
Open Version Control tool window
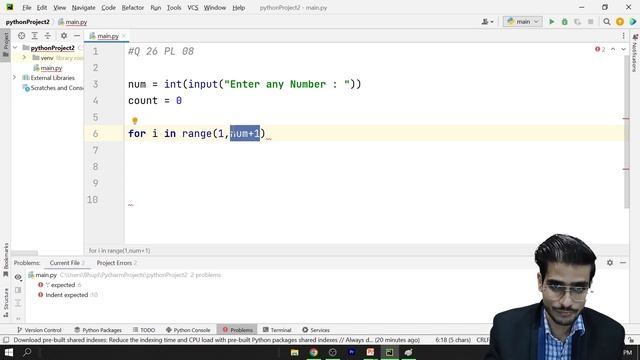point(39,330)
